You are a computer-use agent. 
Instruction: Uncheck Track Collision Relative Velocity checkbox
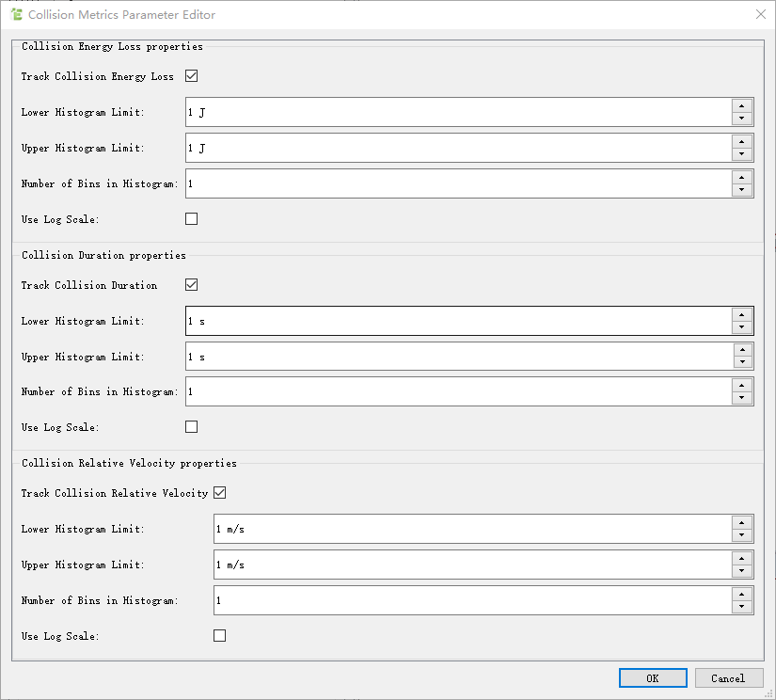pos(220,493)
